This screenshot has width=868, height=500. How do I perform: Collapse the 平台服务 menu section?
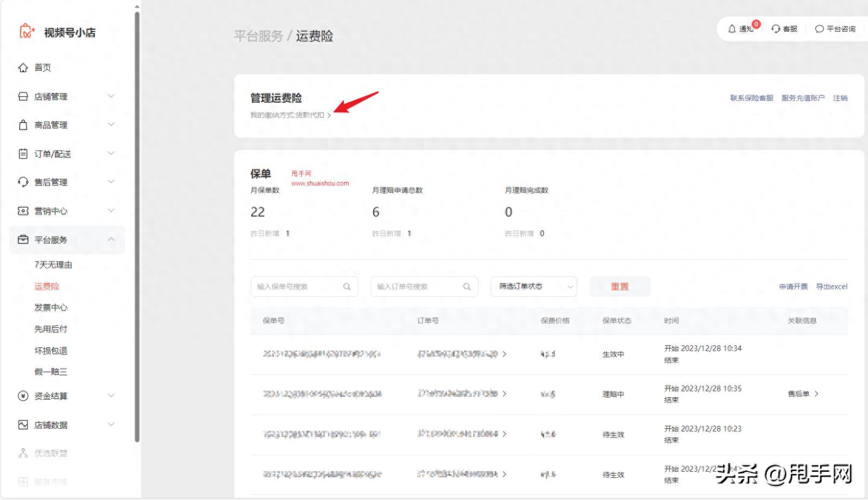pos(111,239)
